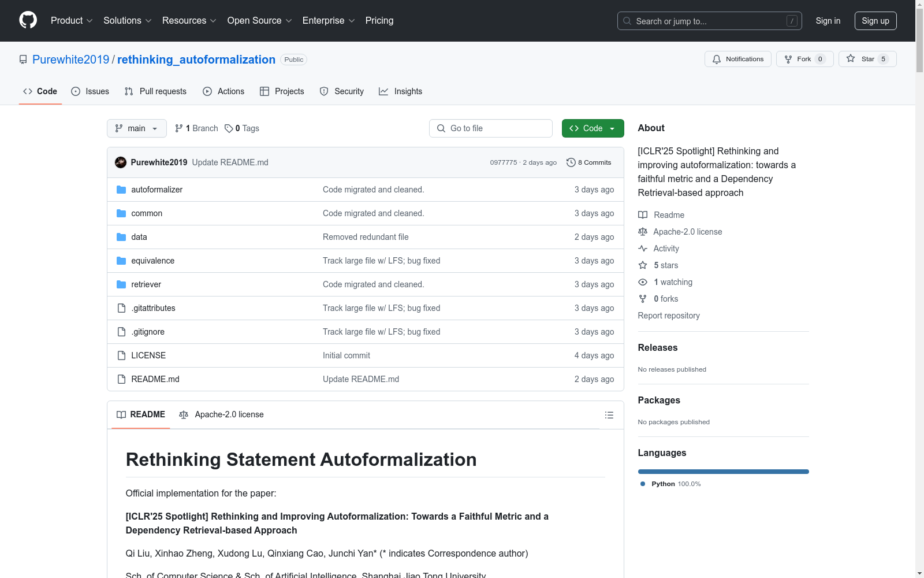Click the data folder icon

(121, 237)
